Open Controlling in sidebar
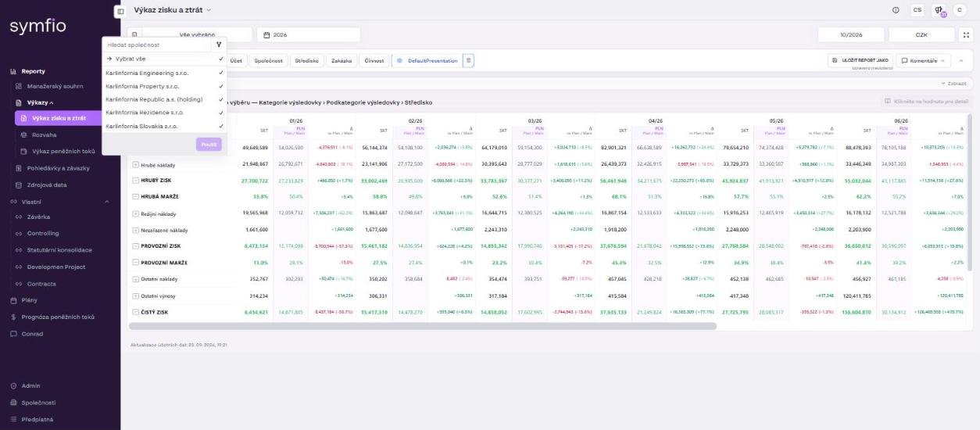 [x=42, y=233]
